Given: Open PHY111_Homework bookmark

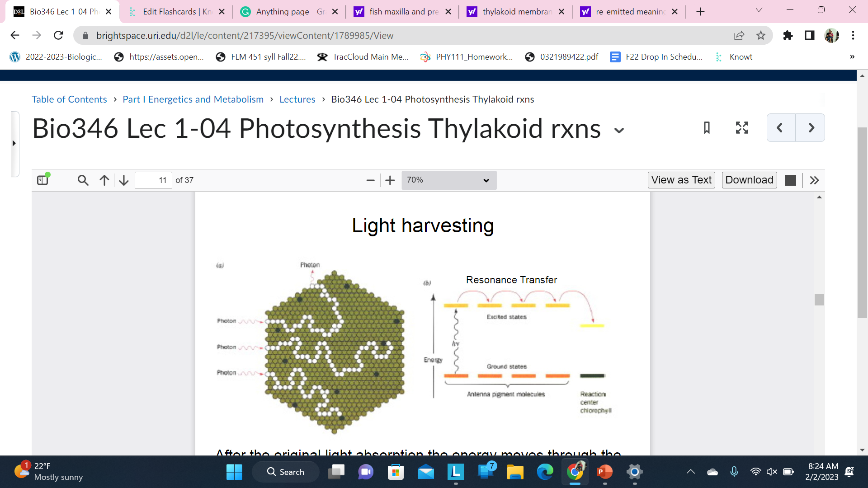Looking at the screenshot, I should click(467, 57).
